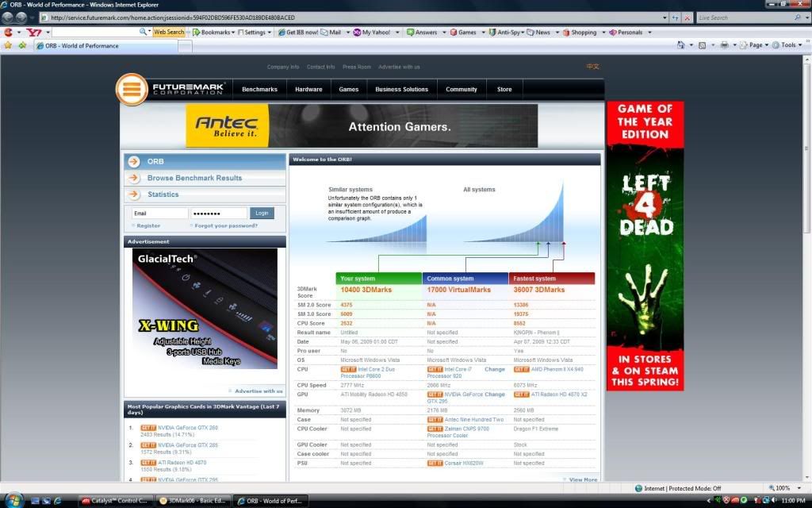Click Forgot your password link
The width and height of the screenshot is (812, 508).
[x=226, y=225]
